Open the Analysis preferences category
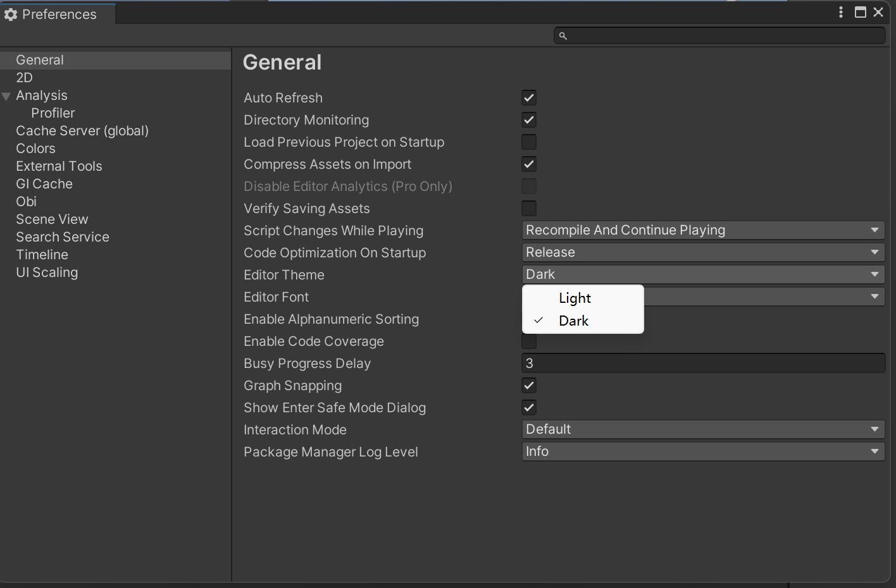The height and width of the screenshot is (588, 896). pyautogui.click(x=41, y=95)
